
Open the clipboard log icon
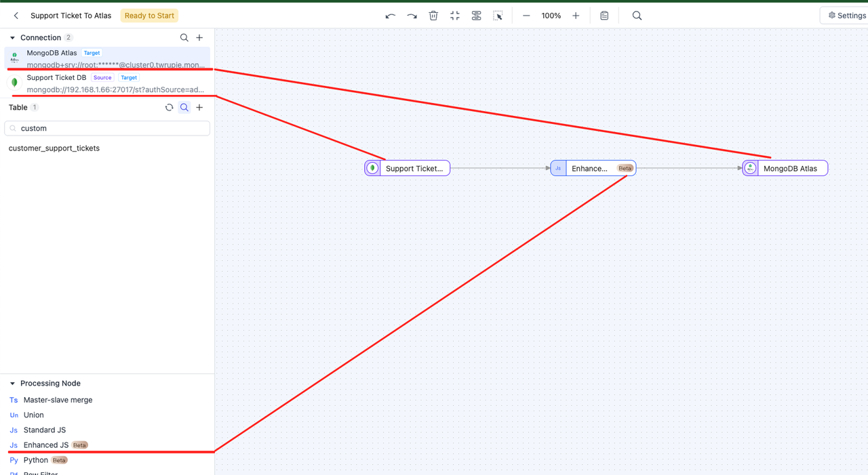pyautogui.click(x=604, y=16)
